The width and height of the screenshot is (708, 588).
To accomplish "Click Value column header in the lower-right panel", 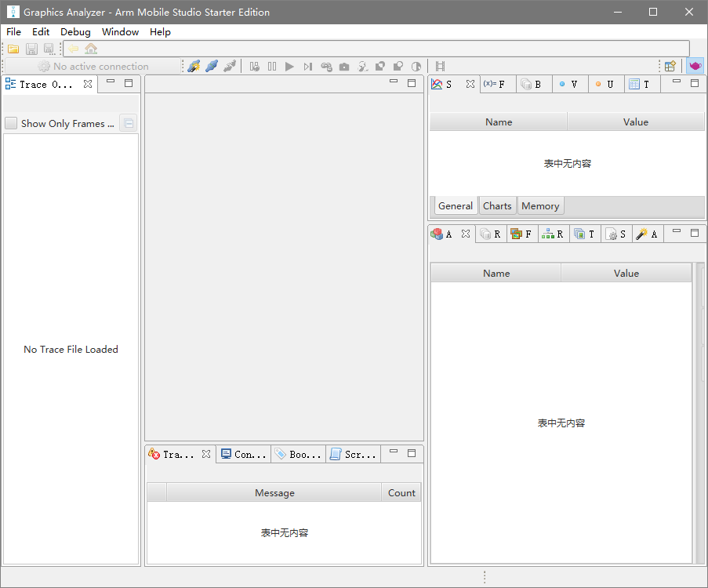I will (x=626, y=274).
